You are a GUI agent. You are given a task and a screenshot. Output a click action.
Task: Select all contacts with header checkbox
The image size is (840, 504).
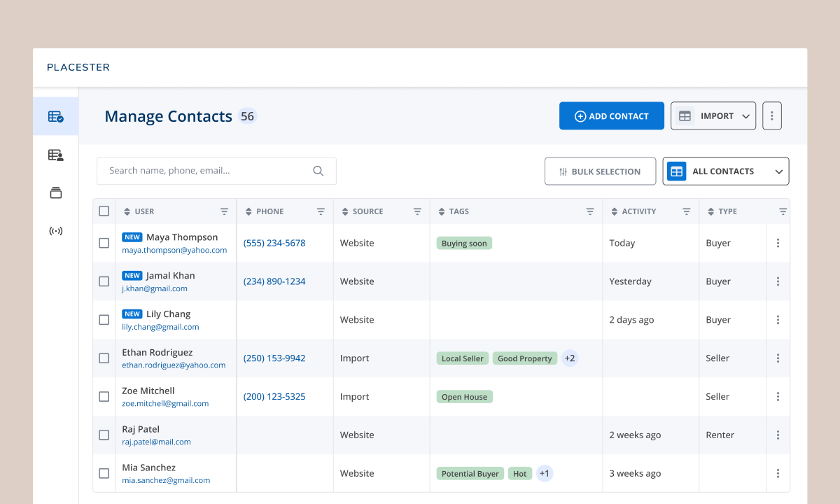[104, 211]
